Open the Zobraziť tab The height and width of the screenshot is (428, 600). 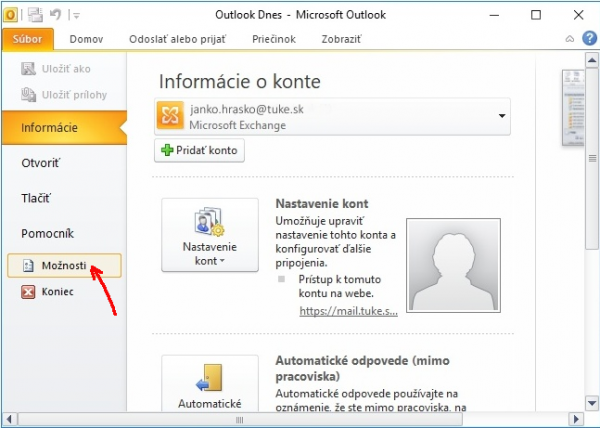pyautogui.click(x=341, y=39)
